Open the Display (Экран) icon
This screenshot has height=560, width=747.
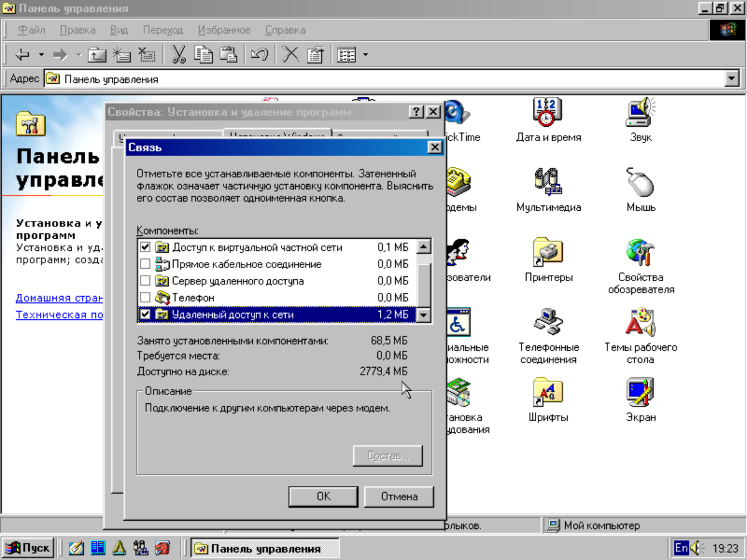[640, 393]
